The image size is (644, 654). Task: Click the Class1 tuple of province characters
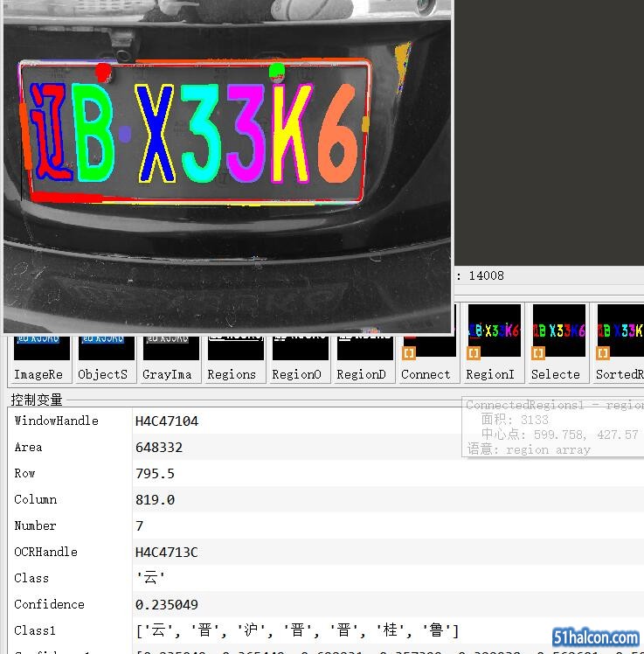click(x=298, y=630)
